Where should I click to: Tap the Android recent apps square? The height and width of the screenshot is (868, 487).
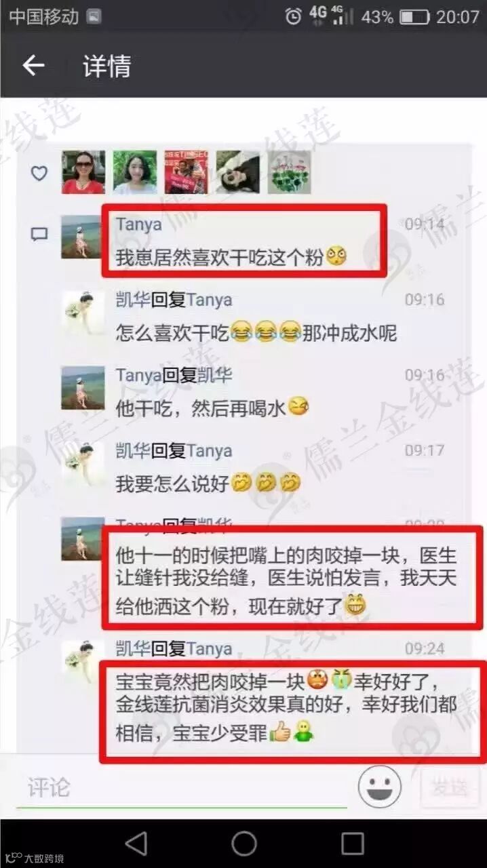(x=352, y=844)
